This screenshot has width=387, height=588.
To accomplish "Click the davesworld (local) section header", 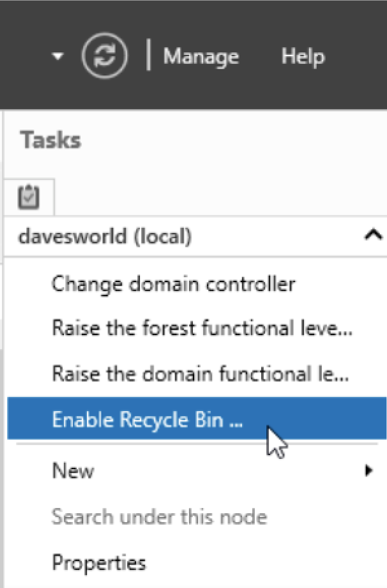I will click(x=195, y=237).
